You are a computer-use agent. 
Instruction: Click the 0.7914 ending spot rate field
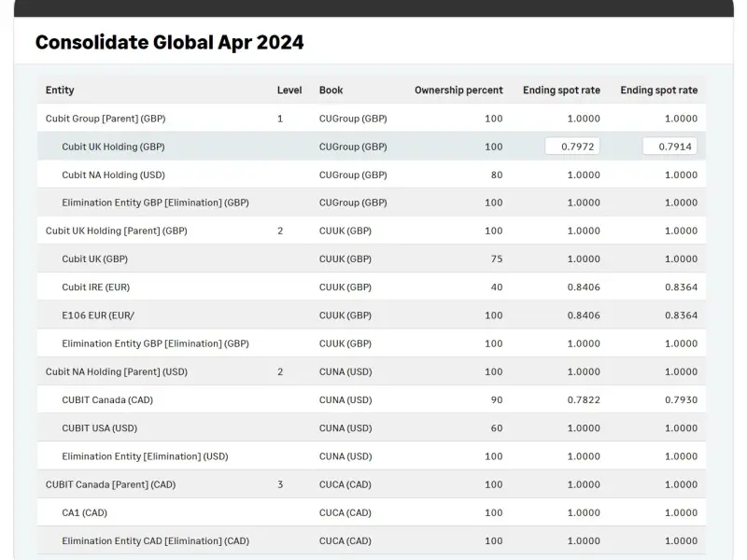point(669,147)
